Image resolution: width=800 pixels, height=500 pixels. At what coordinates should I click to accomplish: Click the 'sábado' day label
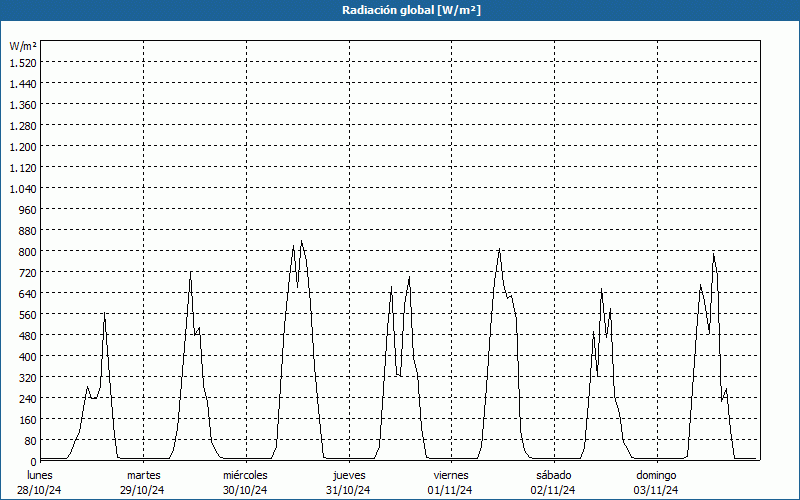click(x=554, y=475)
